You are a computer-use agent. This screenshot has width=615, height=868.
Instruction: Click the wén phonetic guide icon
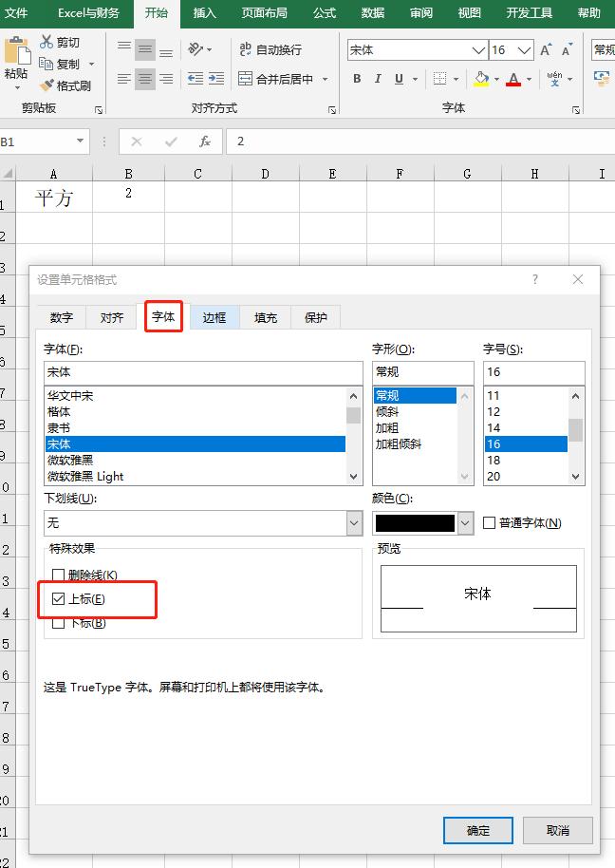554,79
